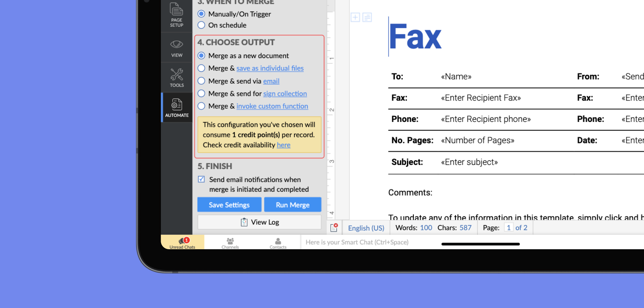Viewport: 644px width, 308px height.
Task: Select Manually/On Trigger option
Action: pos(202,14)
